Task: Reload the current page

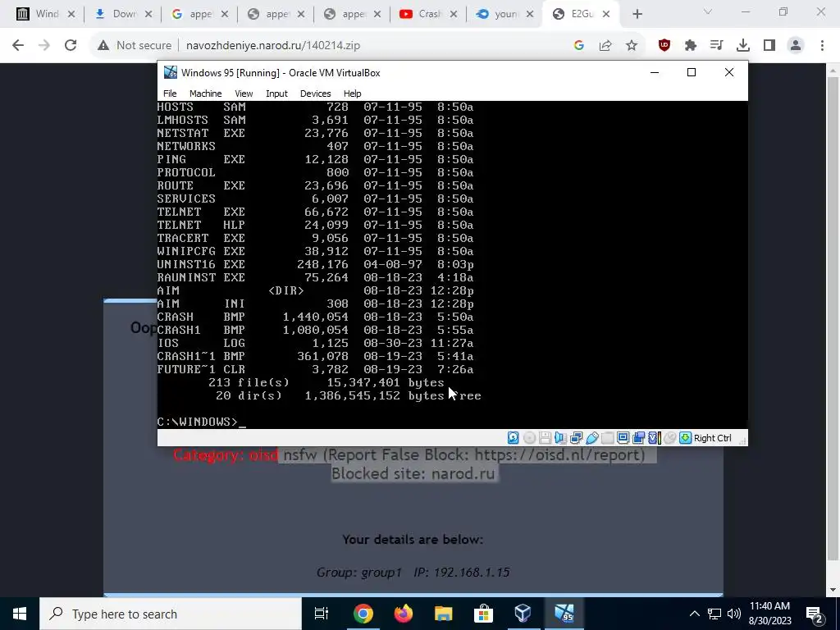Action: 71,46
